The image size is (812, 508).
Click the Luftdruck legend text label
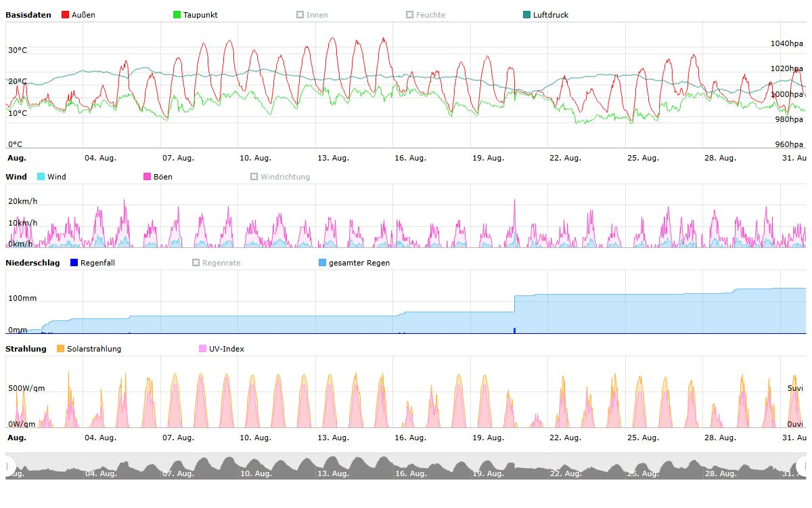coord(550,15)
